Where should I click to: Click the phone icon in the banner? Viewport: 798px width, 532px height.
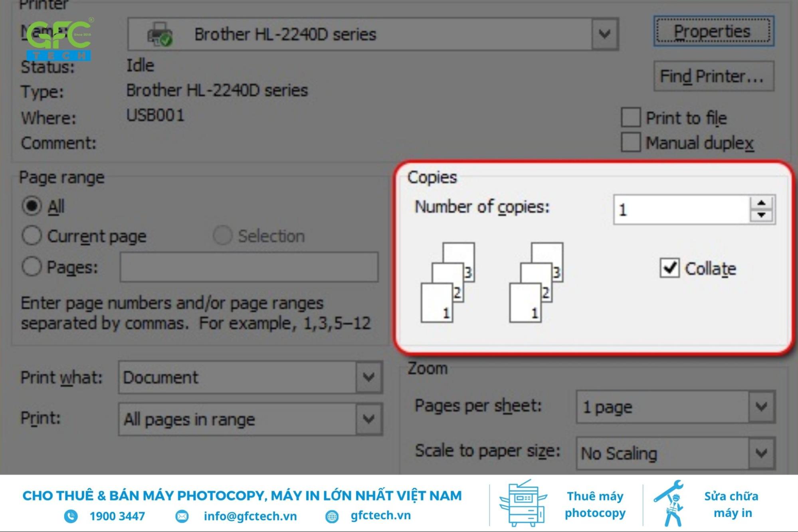click(71, 516)
